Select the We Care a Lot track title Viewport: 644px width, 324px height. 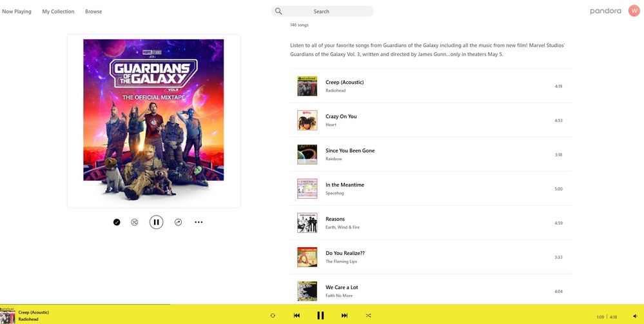click(x=342, y=287)
